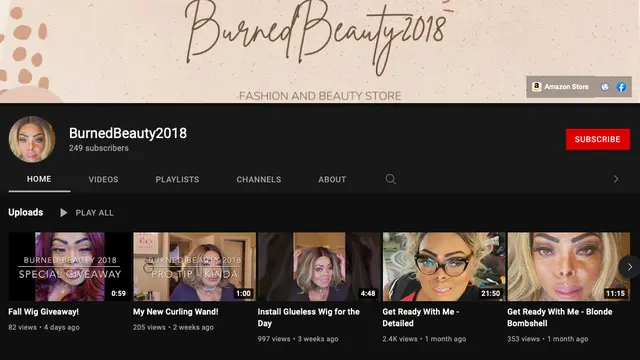Click 'Install Glueless Wig for the Day' title
This screenshot has height=360, width=640.
[x=309, y=318]
